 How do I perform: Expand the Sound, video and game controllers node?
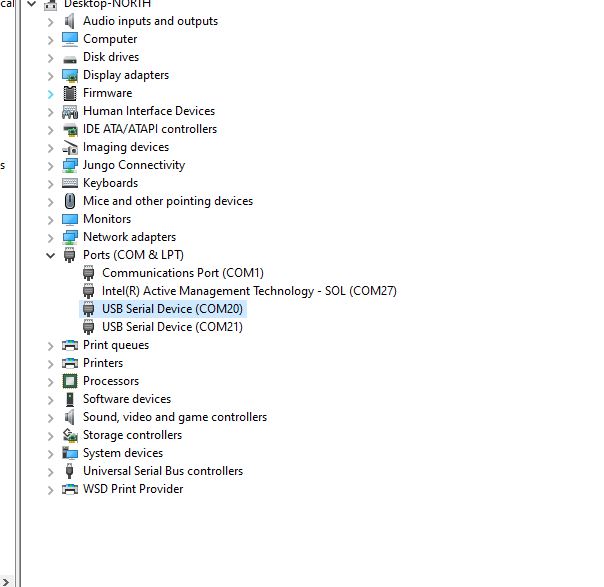point(51,417)
